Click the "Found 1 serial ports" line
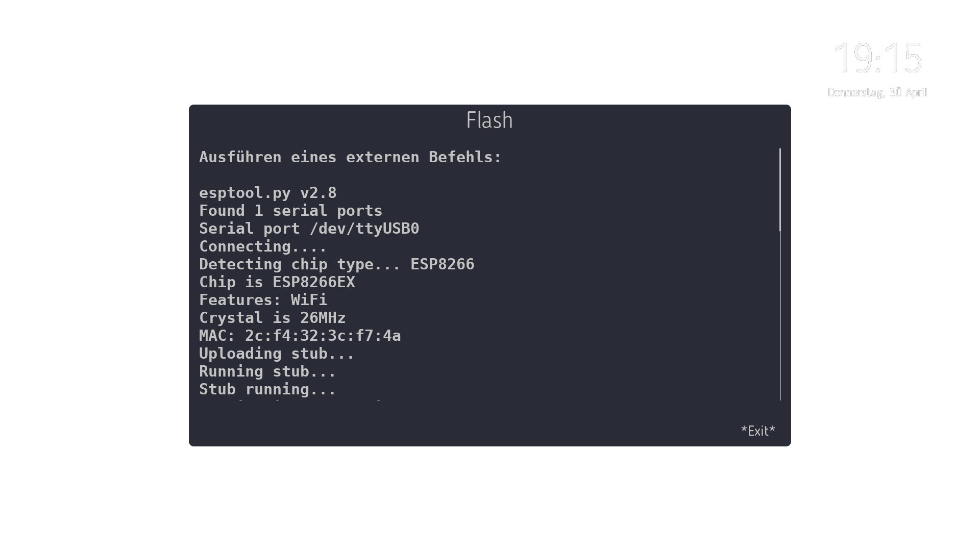This screenshot has width=980, height=551. pos(290,211)
